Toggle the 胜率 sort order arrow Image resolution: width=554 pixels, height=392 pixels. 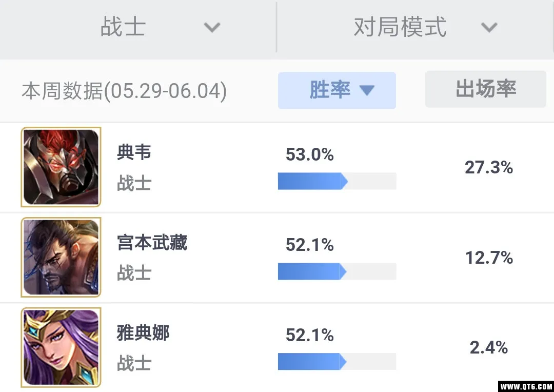click(367, 90)
